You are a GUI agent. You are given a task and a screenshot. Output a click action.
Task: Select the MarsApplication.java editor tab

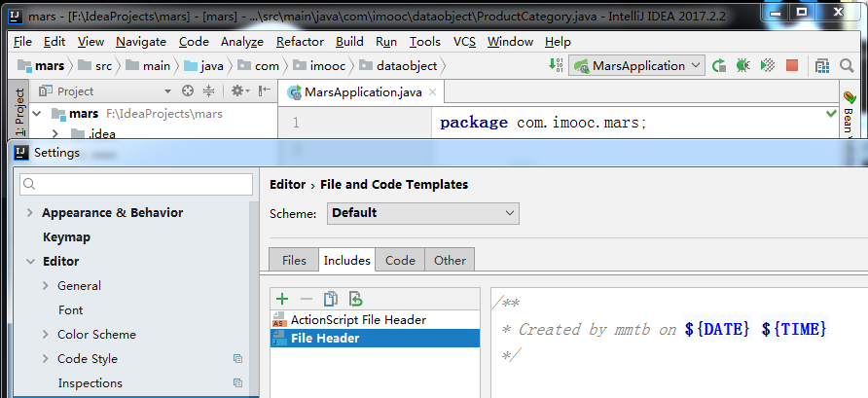click(x=361, y=92)
